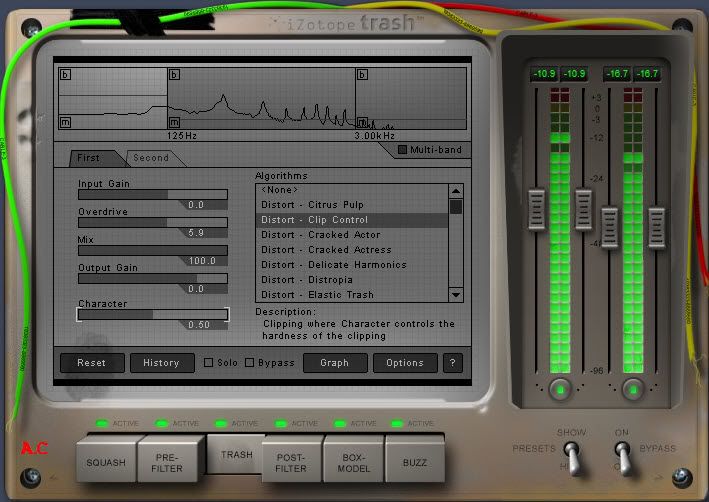709x502 pixels.
Task: Enable the Solo checkbox
Action: (x=209, y=363)
